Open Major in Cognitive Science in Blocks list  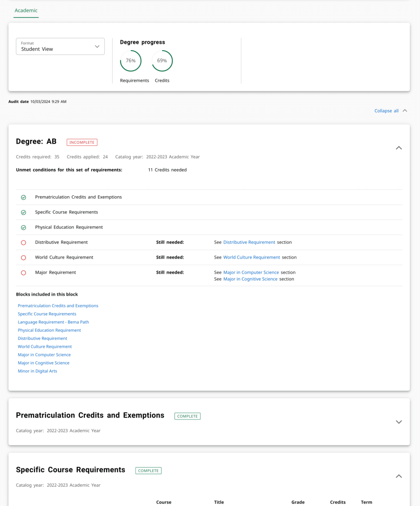pos(44,363)
